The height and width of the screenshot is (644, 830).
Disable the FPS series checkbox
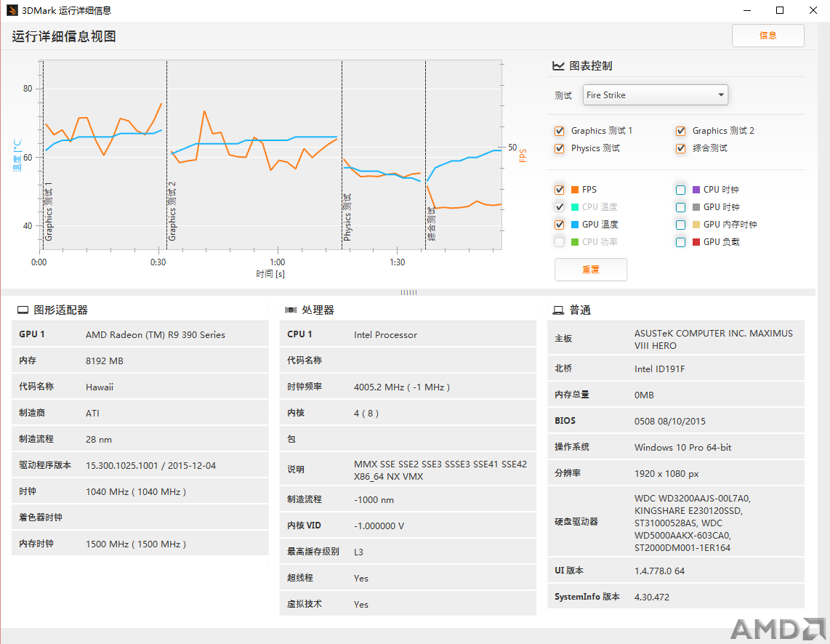559,190
